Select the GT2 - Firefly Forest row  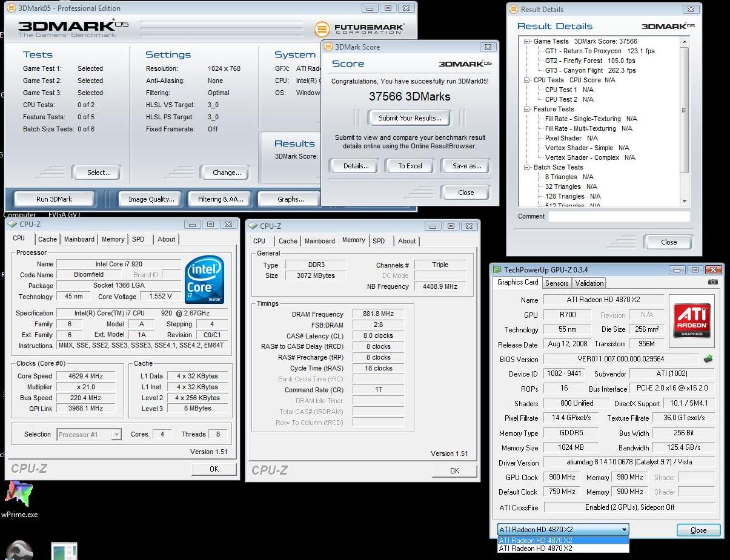[x=590, y=61]
